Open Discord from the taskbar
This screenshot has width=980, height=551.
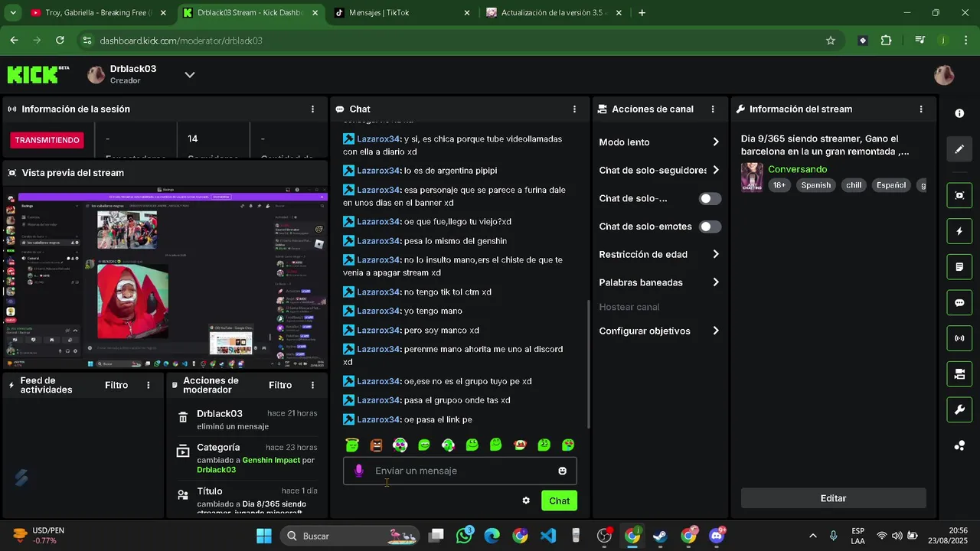coord(717,536)
